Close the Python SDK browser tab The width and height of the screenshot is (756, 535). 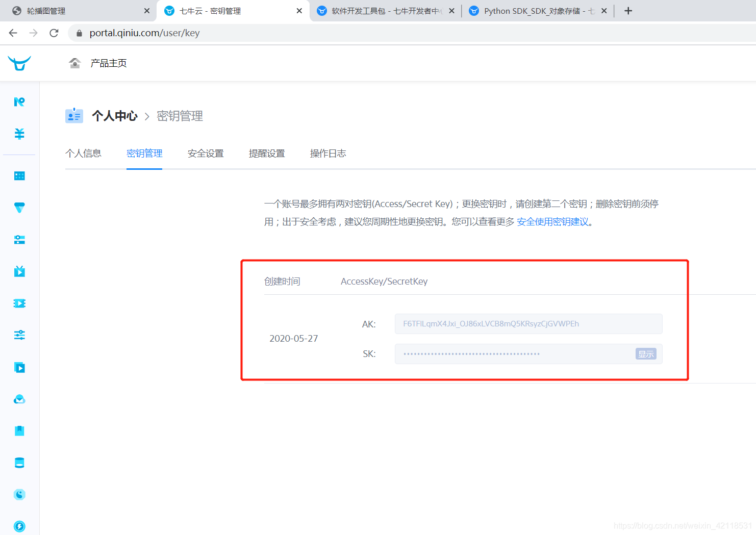pos(604,11)
